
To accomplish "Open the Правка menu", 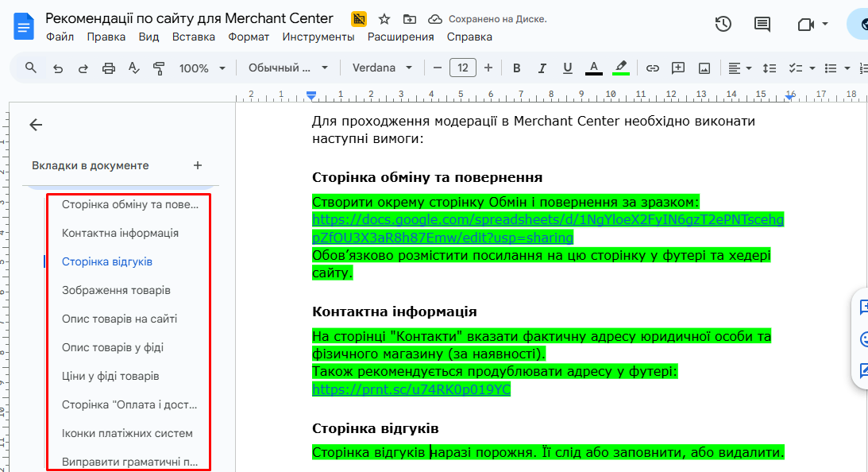I will click(106, 37).
